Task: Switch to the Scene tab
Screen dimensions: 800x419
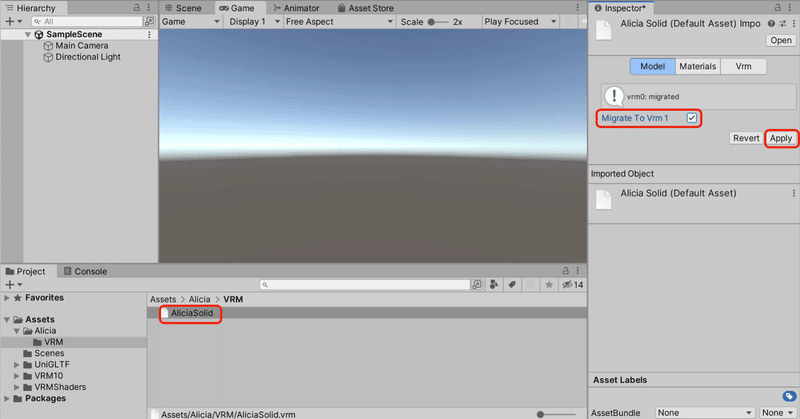Action: click(x=183, y=8)
